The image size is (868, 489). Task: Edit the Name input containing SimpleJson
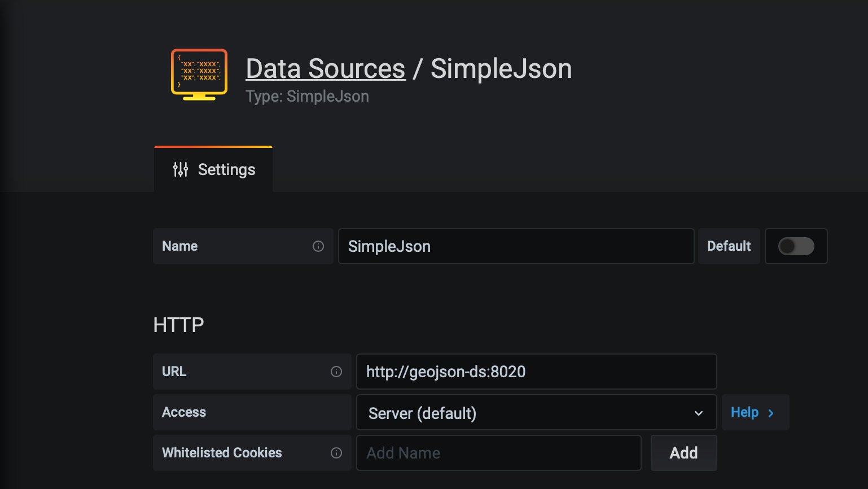tap(516, 246)
